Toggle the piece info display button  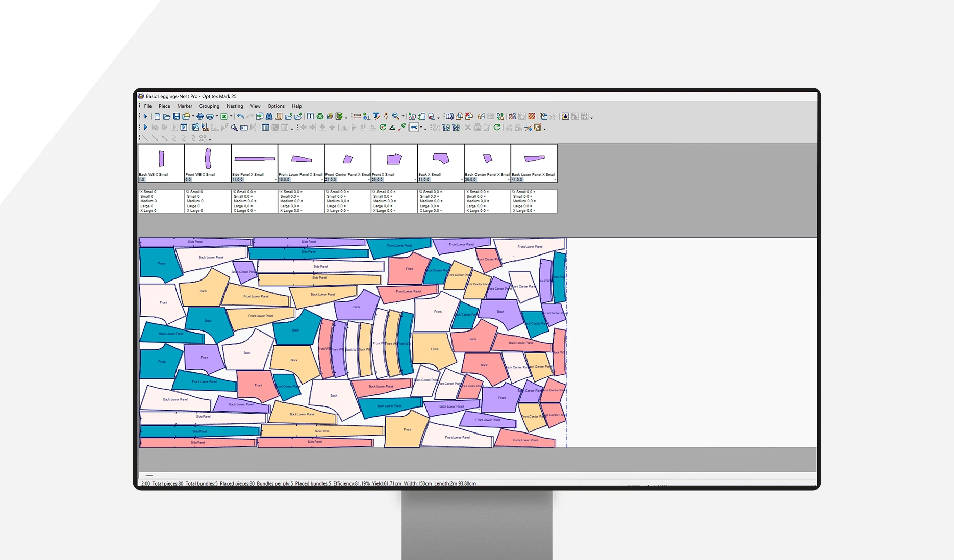(x=266, y=128)
